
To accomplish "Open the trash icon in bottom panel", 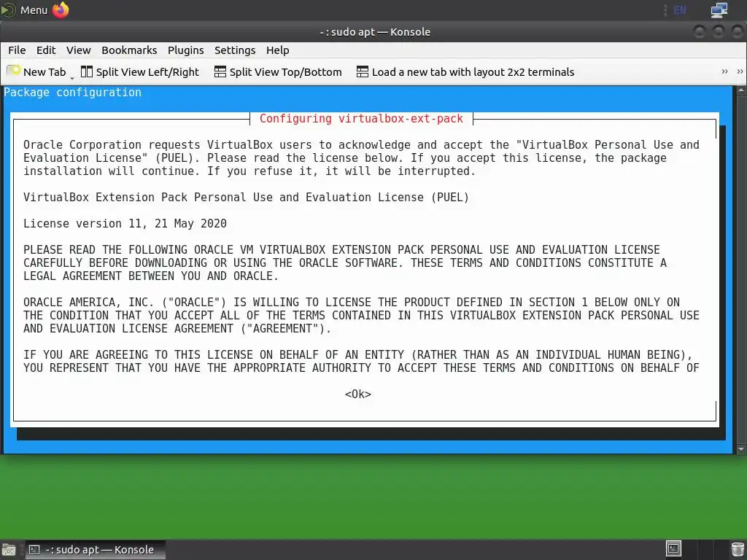I will coord(738,549).
